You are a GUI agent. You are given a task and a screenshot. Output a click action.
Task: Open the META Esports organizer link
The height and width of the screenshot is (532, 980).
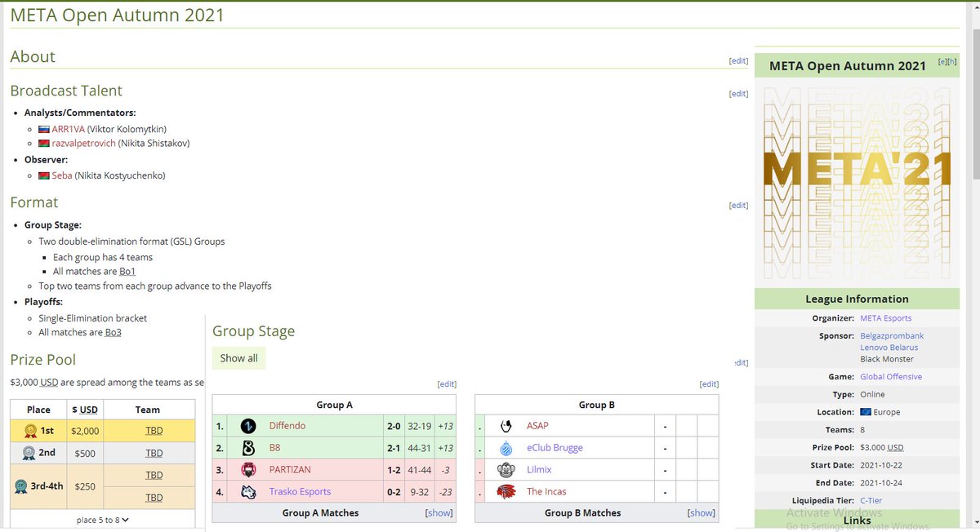885,318
